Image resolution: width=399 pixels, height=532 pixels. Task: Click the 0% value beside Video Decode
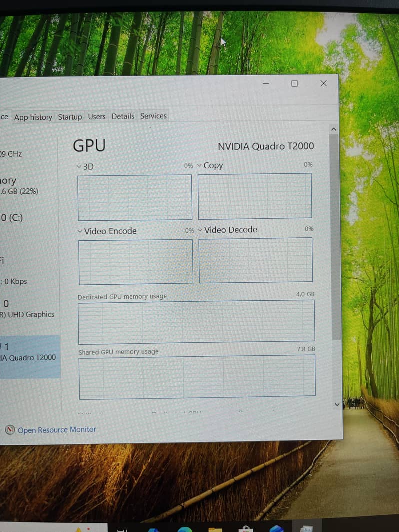point(309,229)
